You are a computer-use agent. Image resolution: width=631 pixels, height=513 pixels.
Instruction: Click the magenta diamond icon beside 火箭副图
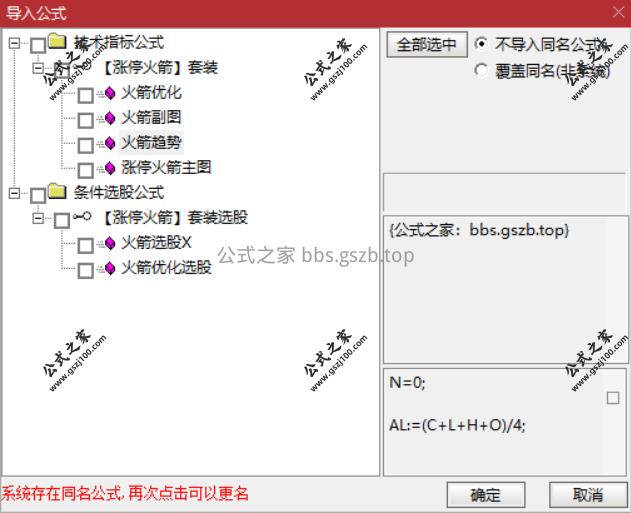coord(110,119)
